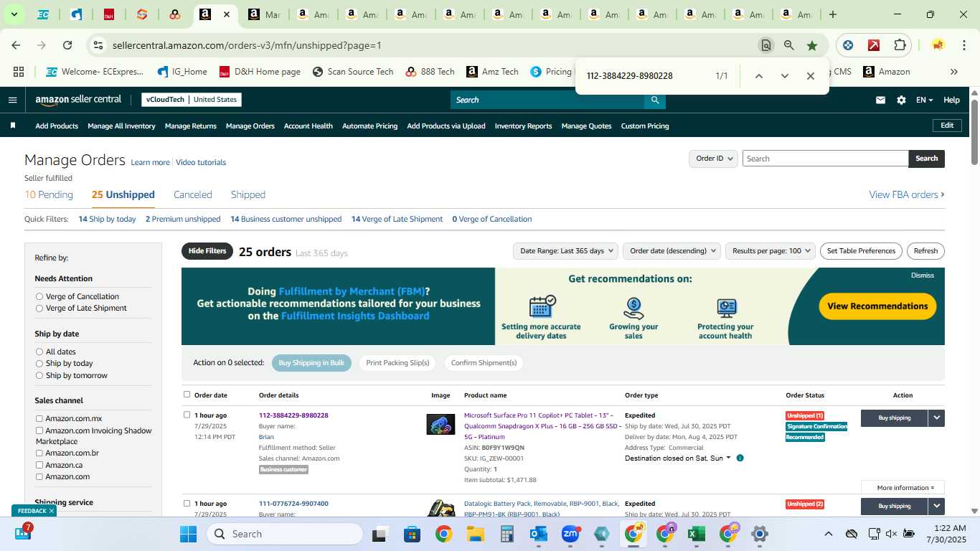Select Verge of Cancellation radio button
Viewport: 980px width, 551px height.
(x=39, y=296)
